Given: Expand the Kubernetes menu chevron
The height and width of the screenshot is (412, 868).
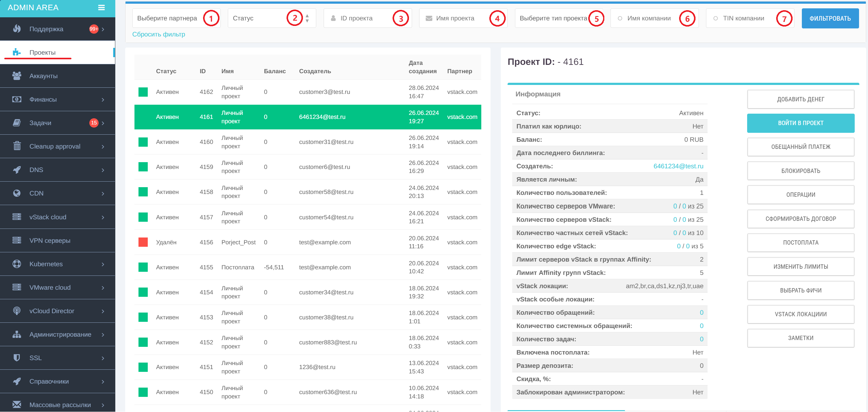Looking at the screenshot, I should 103,264.
